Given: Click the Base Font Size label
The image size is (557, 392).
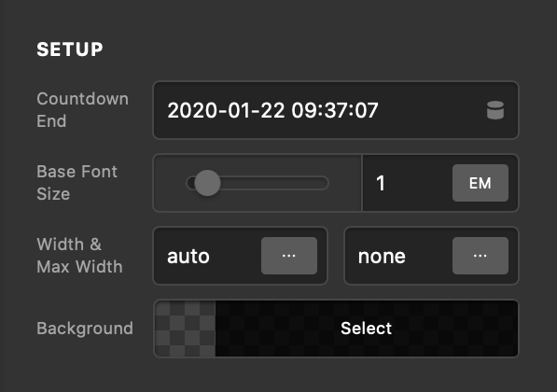Looking at the screenshot, I should click(77, 183).
